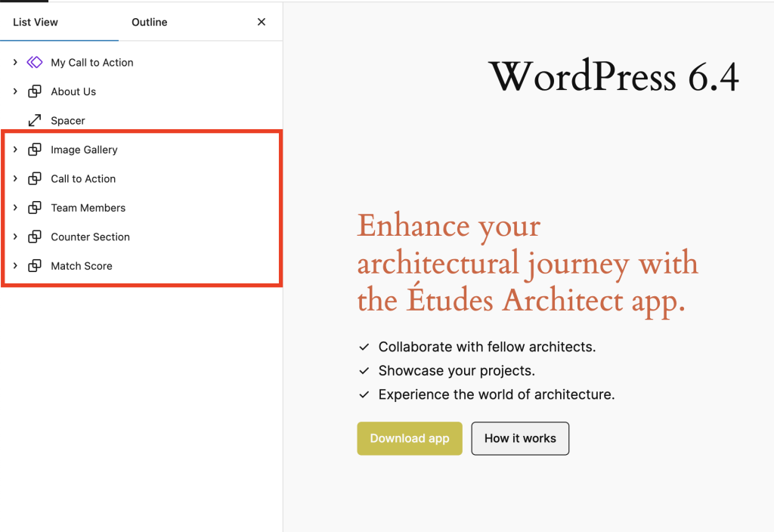Click checkmark beside Collaborate with fellow architects

pyautogui.click(x=364, y=347)
